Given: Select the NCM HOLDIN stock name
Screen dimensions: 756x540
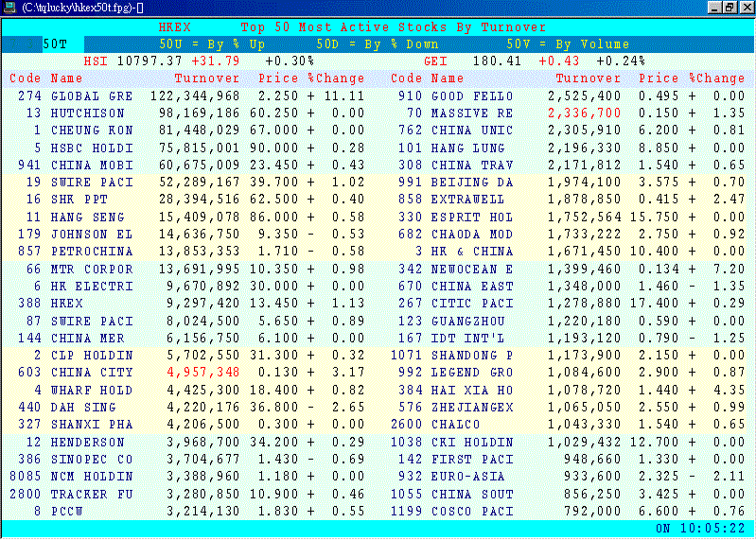Looking at the screenshot, I should [x=92, y=477].
